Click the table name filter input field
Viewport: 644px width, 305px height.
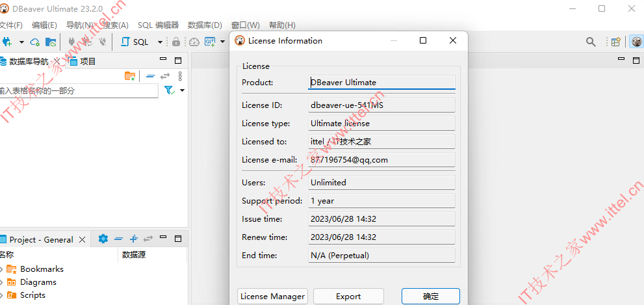79,91
